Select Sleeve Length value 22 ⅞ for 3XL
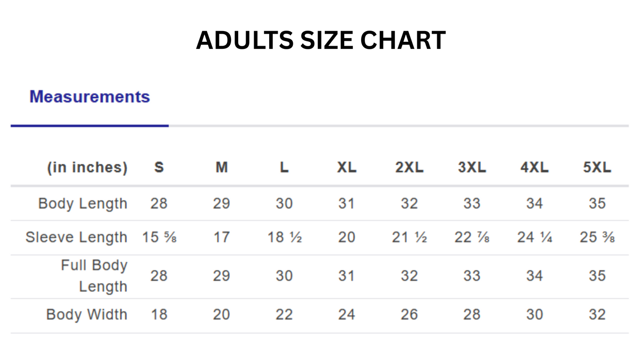Viewport: 642px width, 364px height. (472, 237)
